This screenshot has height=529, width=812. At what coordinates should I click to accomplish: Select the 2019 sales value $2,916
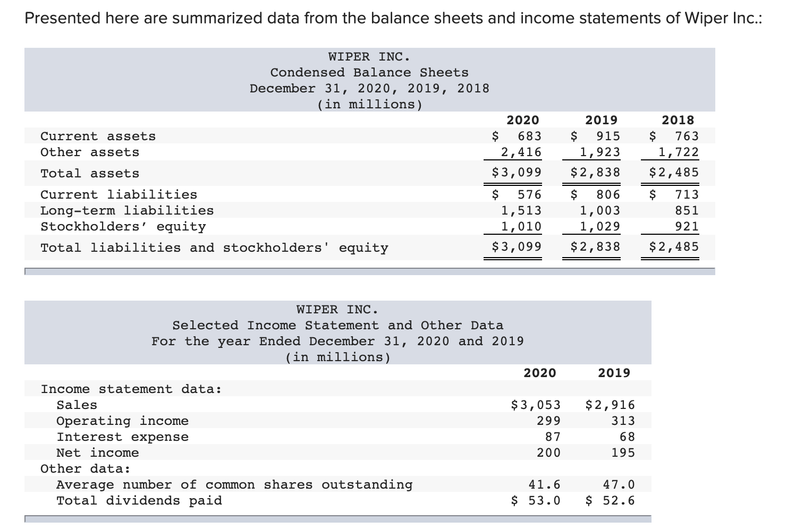click(610, 405)
